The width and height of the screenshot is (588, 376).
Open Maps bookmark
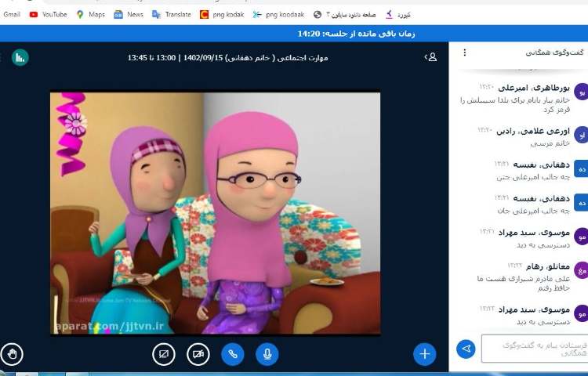point(91,15)
